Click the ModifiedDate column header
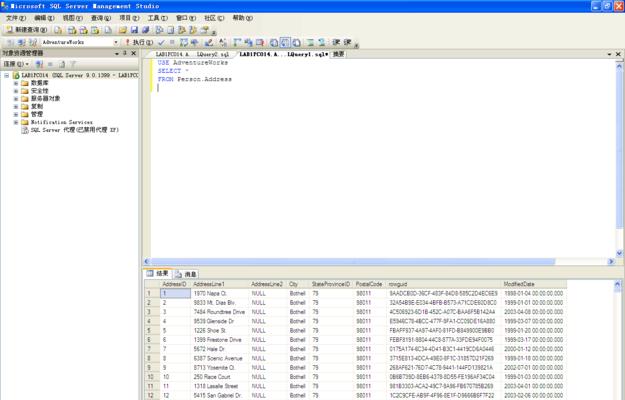625x400 pixels. [534, 284]
